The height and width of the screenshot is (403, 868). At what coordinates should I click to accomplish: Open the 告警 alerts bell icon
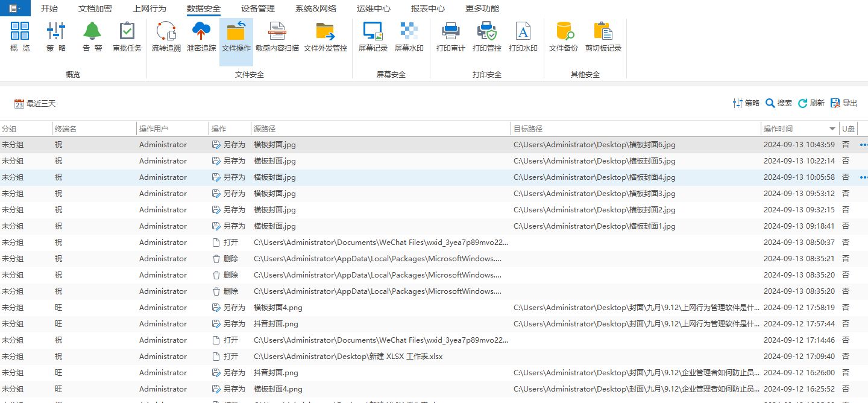click(x=92, y=37)
